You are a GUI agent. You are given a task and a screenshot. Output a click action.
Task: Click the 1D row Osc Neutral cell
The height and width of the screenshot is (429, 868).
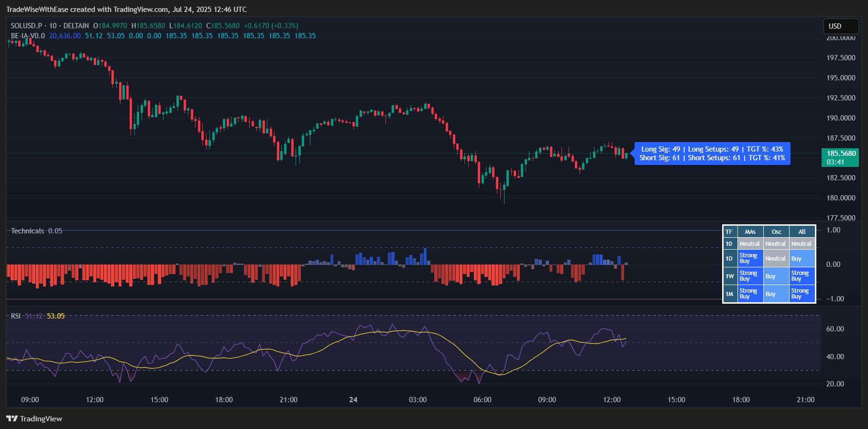click(777, 259)
